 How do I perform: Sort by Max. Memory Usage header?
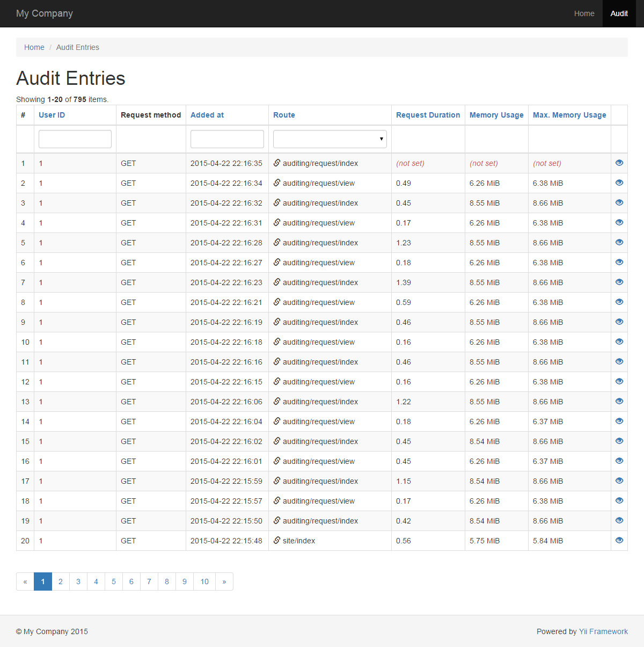(x=569, y=115)
